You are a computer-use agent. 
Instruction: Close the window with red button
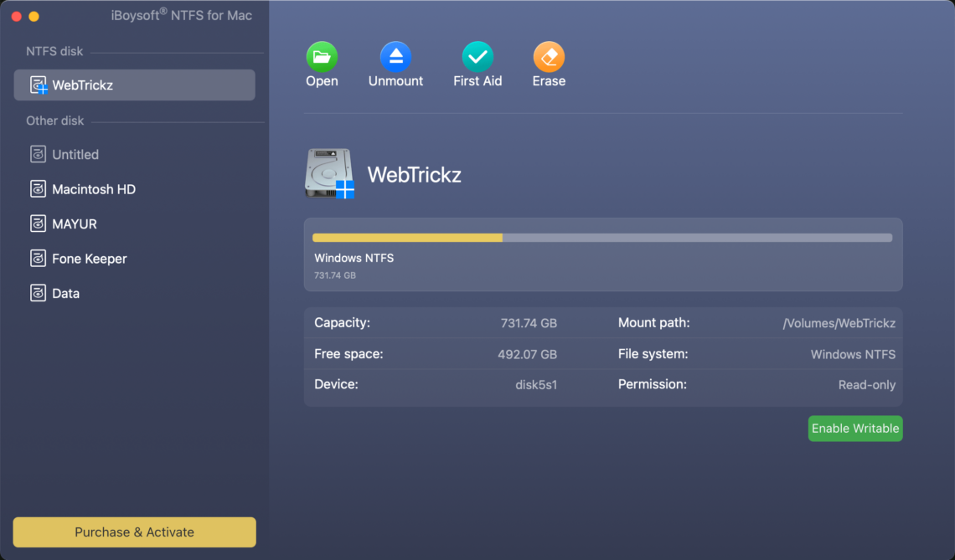[x=17, y=17]
